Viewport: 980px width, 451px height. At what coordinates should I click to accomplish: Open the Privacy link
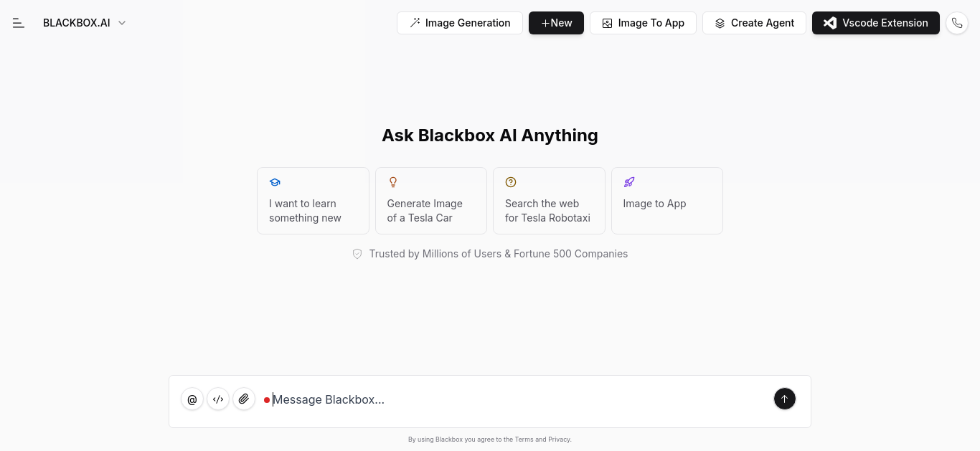point(559,440)
